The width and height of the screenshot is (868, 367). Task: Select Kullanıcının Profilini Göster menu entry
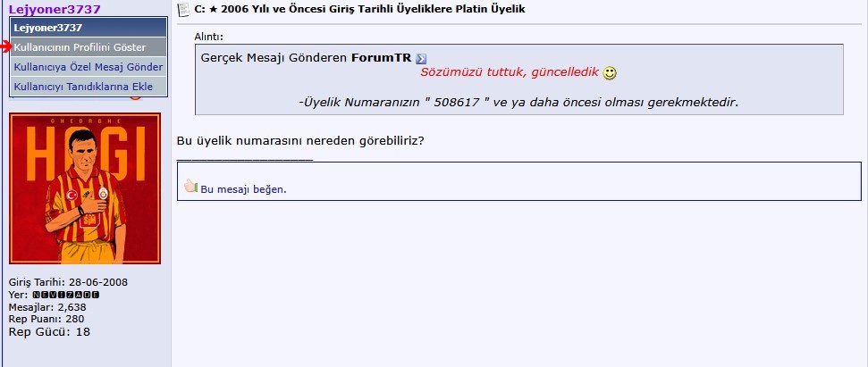coord(88,47)
